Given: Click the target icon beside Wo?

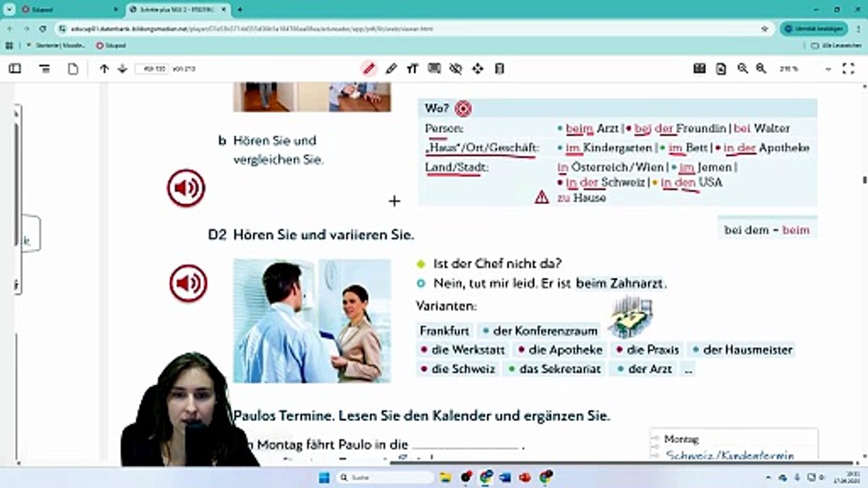Looking at the screenshot, I should pyautogui.click(x=463, y=108).
